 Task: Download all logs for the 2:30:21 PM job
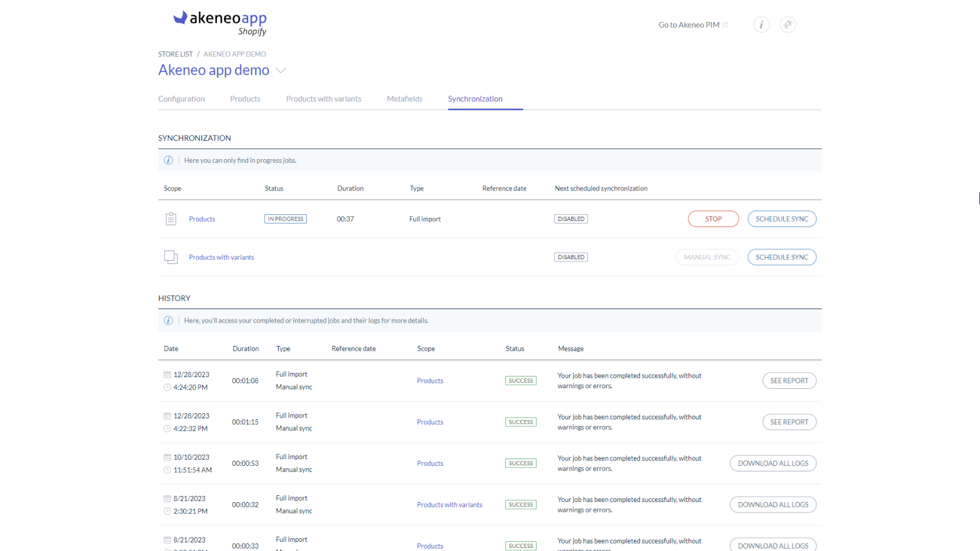click(x=773, y=504)
